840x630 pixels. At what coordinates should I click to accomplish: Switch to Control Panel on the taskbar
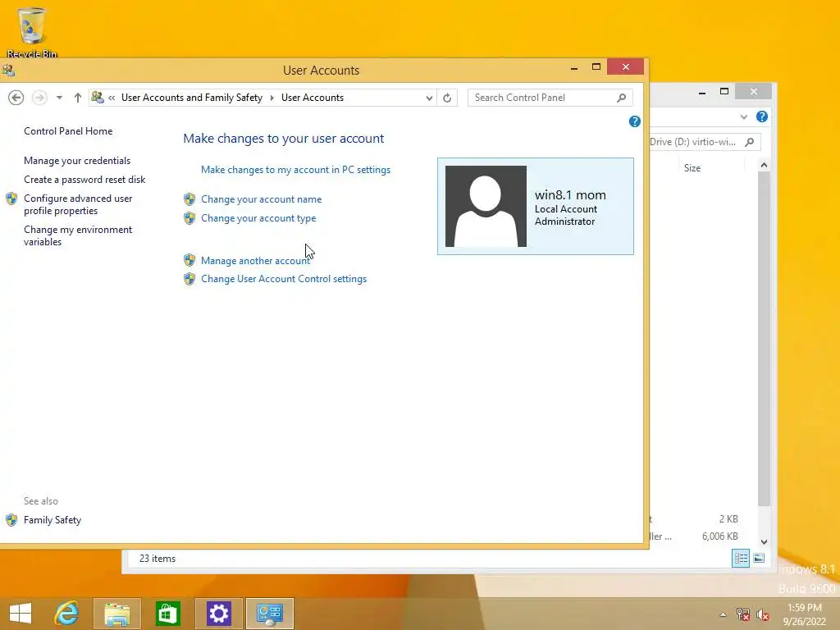(x=269, y=614)
